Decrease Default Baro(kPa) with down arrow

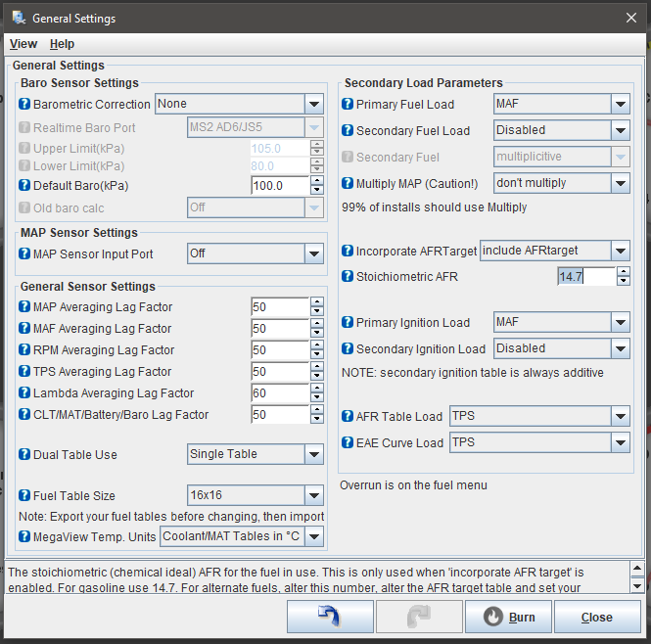click(317, 190)
